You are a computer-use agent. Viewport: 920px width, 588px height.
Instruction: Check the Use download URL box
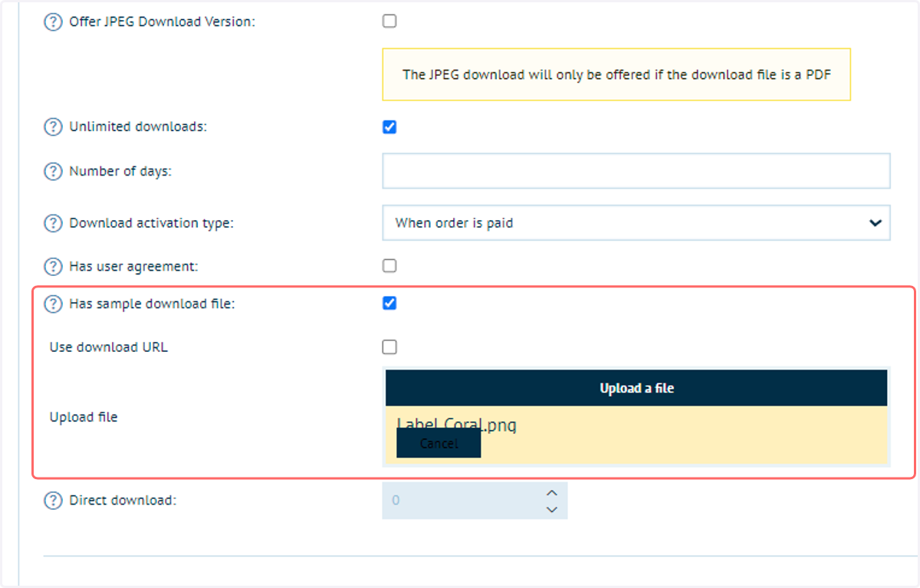(x=389, y=347)
